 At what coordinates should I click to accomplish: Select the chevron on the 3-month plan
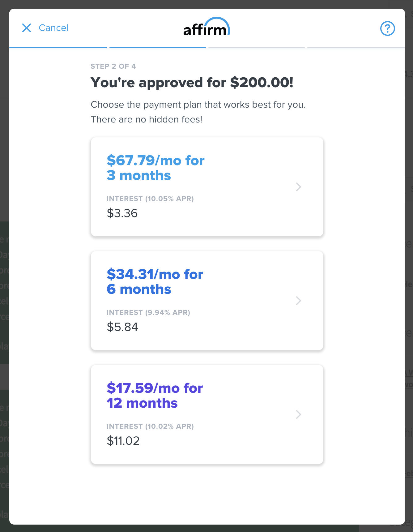298,187
